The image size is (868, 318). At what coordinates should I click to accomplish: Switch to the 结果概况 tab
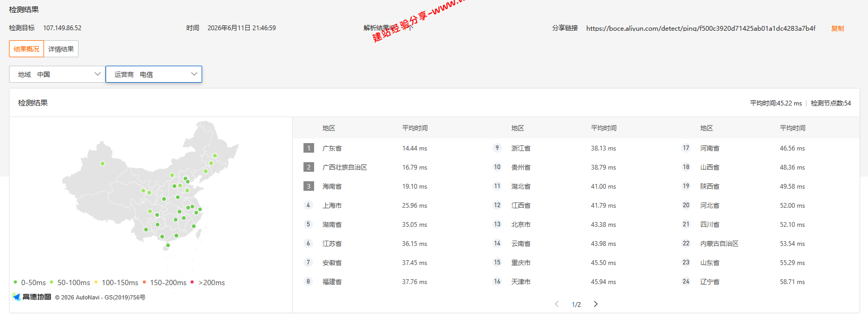pos(27,49)
